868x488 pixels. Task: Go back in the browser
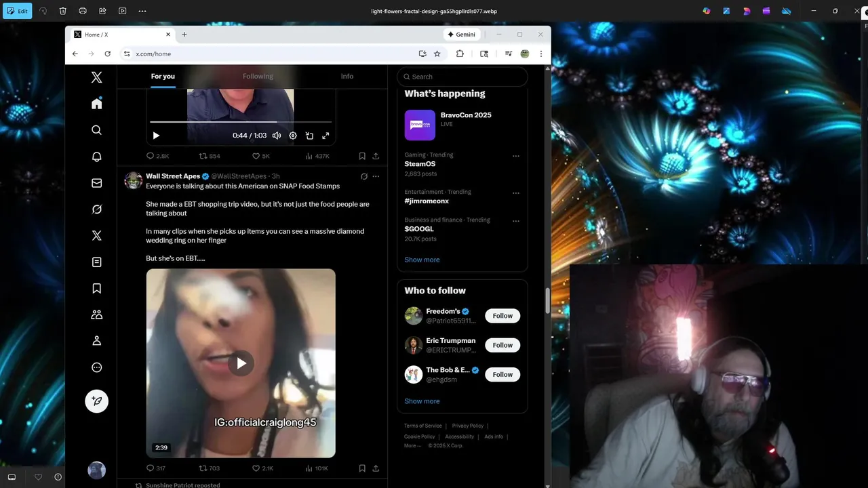(75, 54)
